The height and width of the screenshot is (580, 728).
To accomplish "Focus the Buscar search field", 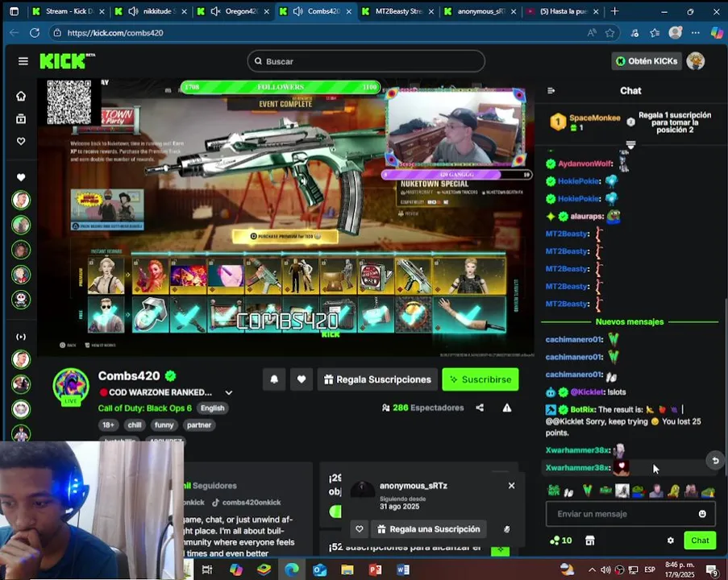I will coord(366,61).
